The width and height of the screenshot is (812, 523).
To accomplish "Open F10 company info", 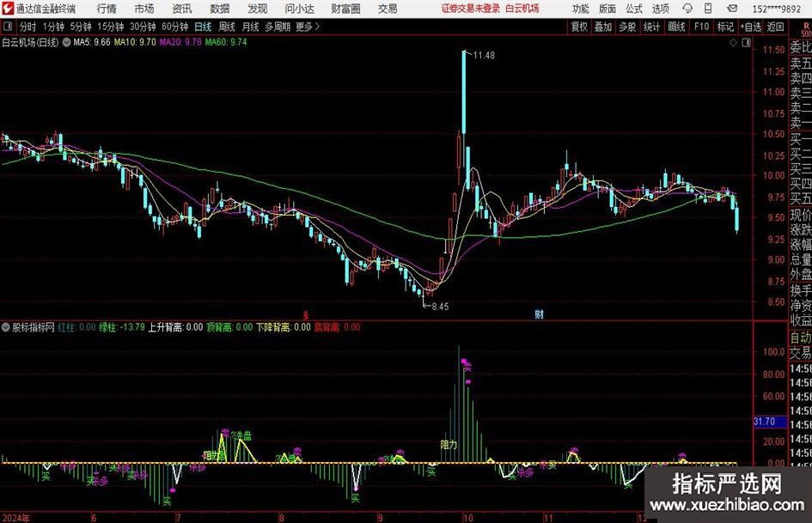I will coord(702,27).
